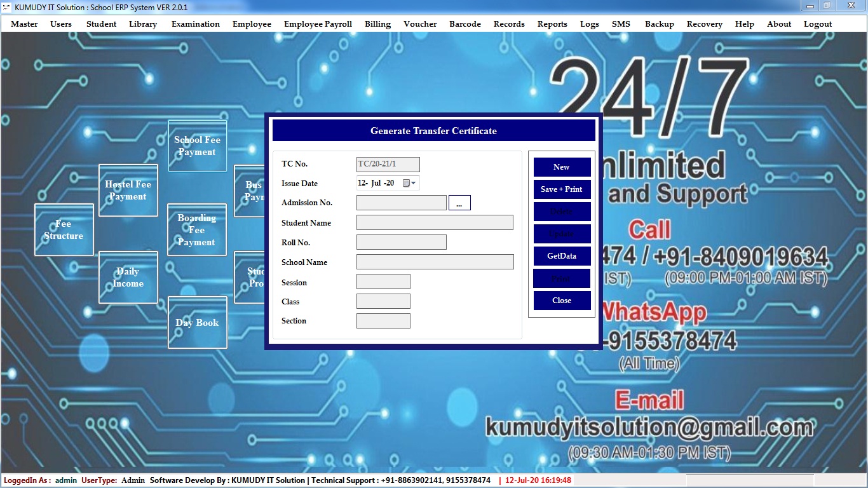
Task: Open the Issue Date calendar dropdown
Action: (410, 184)
